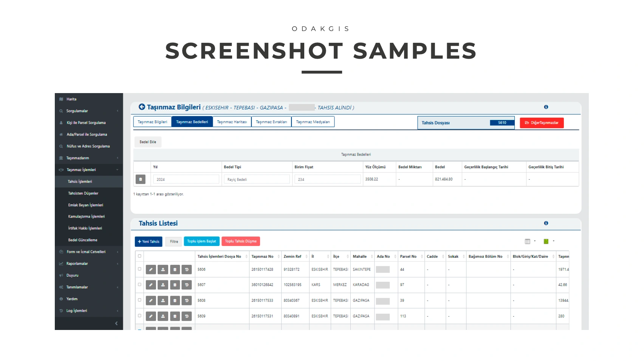Click the Birim Fiyat field with 234
This screenshot has width=644, height=361.
pyautogui.click(x=328, y=179)
